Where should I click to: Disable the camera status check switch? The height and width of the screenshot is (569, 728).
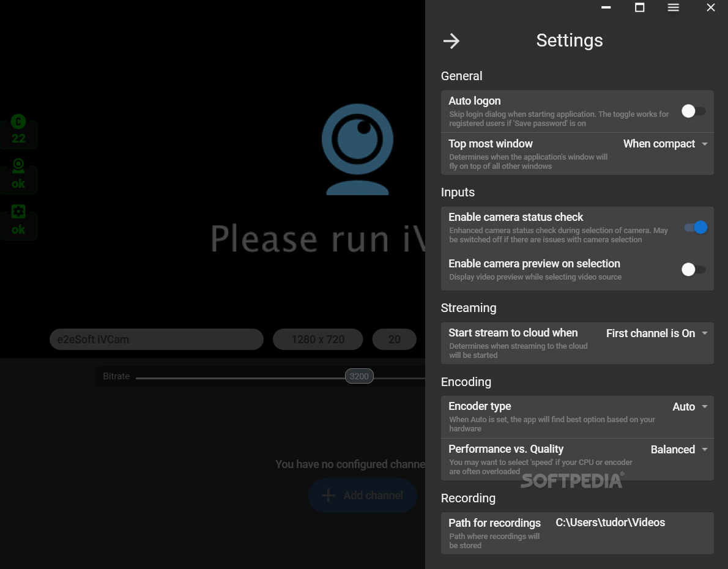[696, 227]
